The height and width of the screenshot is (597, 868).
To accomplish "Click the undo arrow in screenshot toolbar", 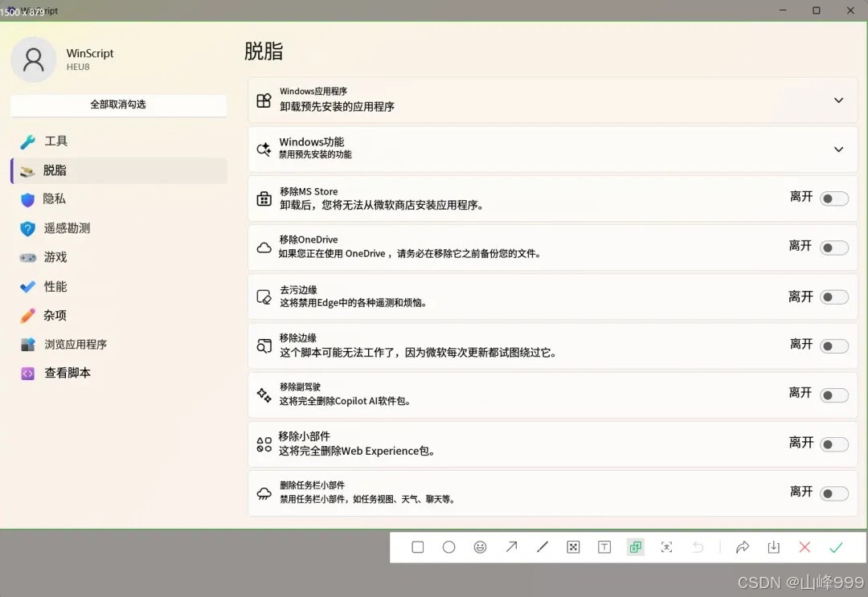I will point(698,547).
